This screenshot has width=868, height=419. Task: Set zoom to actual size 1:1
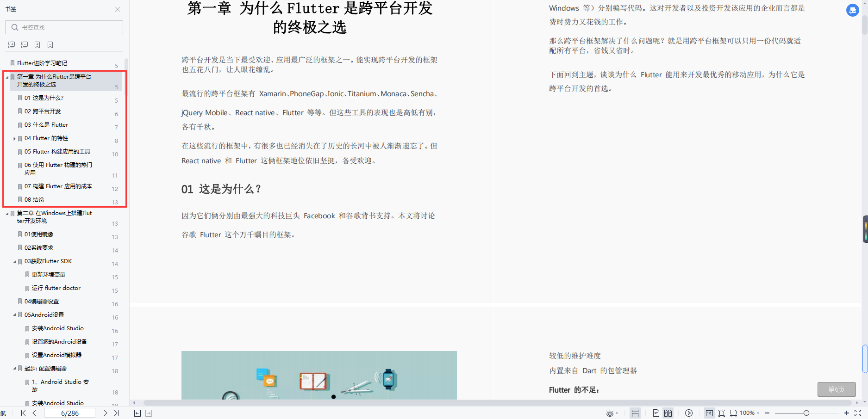coord(710,413)
